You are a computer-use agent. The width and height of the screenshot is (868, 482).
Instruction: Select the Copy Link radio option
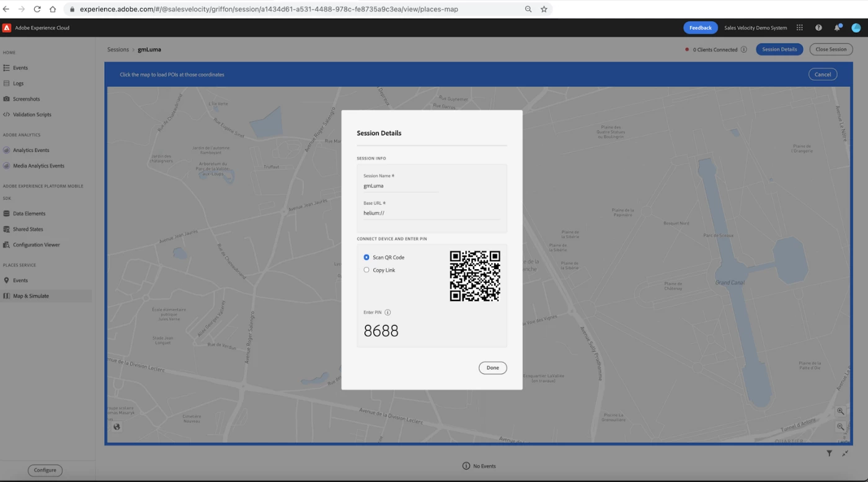pyautogui.click(x=366, y=270)
